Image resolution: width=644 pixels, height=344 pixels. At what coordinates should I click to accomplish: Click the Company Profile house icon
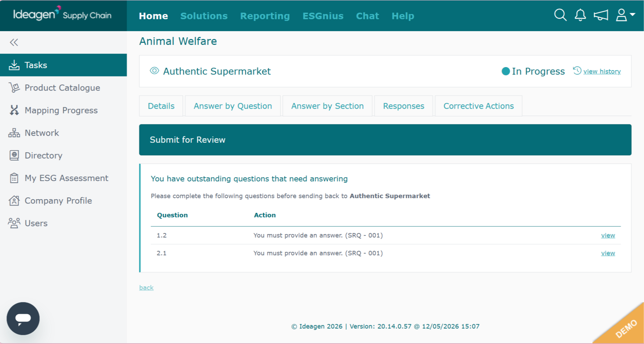(x=14, y=200)
